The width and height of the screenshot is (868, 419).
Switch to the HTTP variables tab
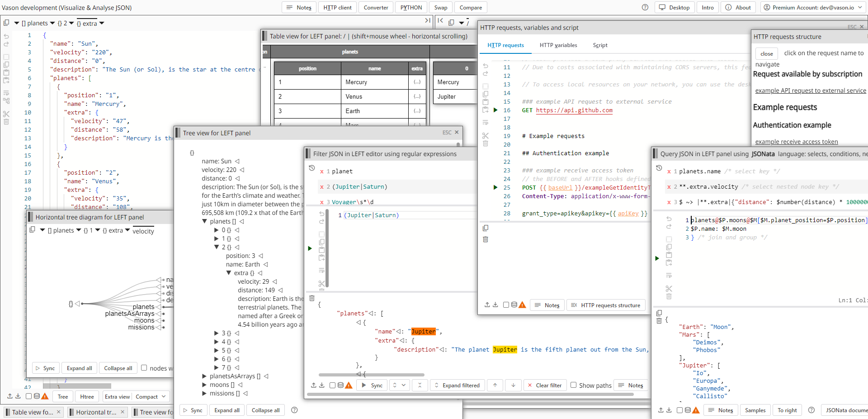558,45
